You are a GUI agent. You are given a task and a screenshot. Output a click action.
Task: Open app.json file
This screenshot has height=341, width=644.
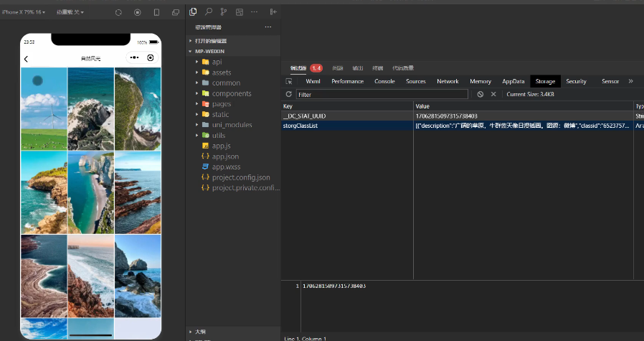tap(225, 157)
